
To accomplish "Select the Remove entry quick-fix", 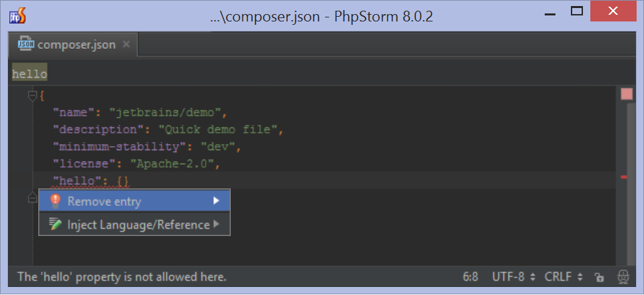I will pyautogui.click(x=134, y=201).
